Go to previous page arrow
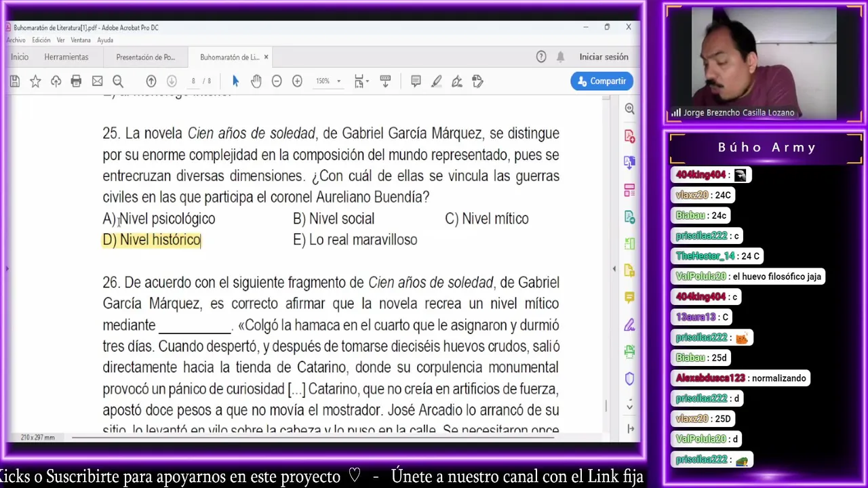868x488 pixels. (x=151, y=81)
